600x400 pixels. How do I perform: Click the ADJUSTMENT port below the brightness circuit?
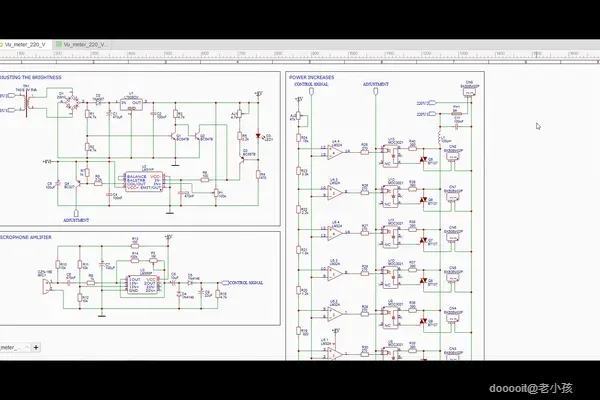pyautogui.click(x=76, y=213)
